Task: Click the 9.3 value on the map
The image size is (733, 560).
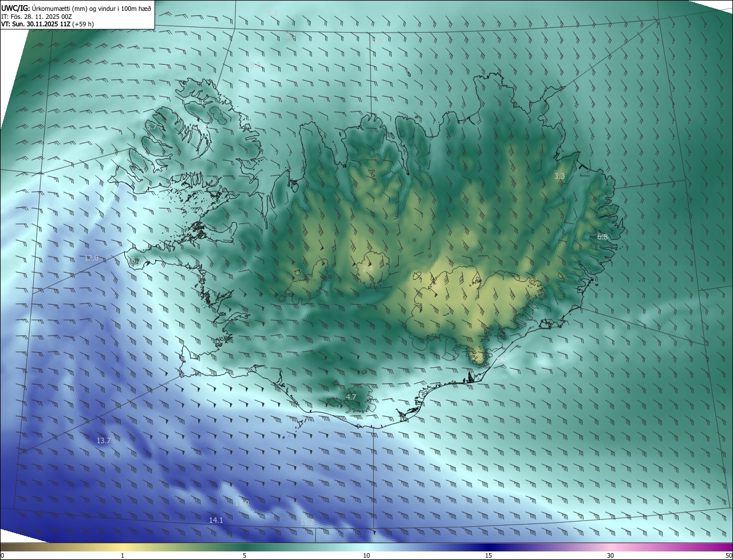Action: tap(272, 13)
